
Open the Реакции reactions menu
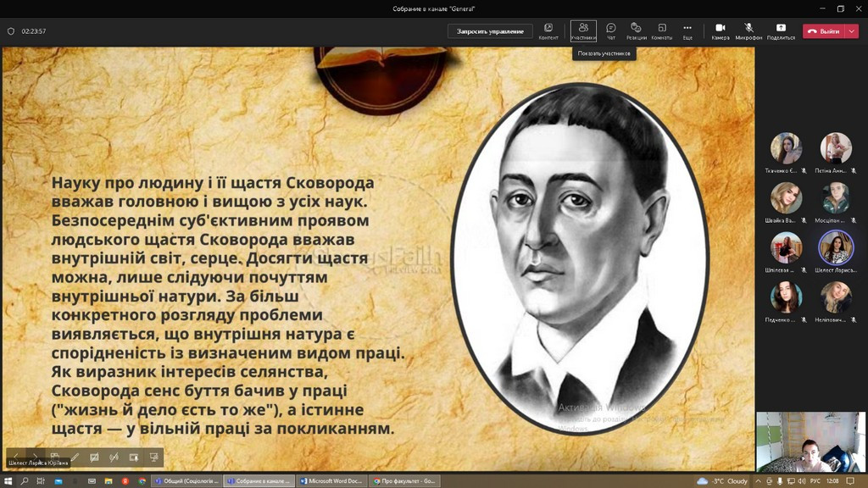637,30
